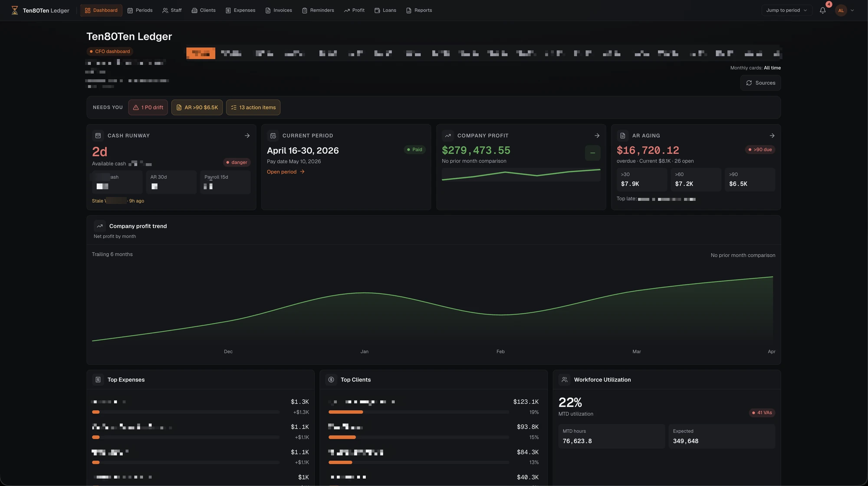Click the top client $123.1K progress bar
This screenshot has width=868, height=486.
(x=419, y=412)
